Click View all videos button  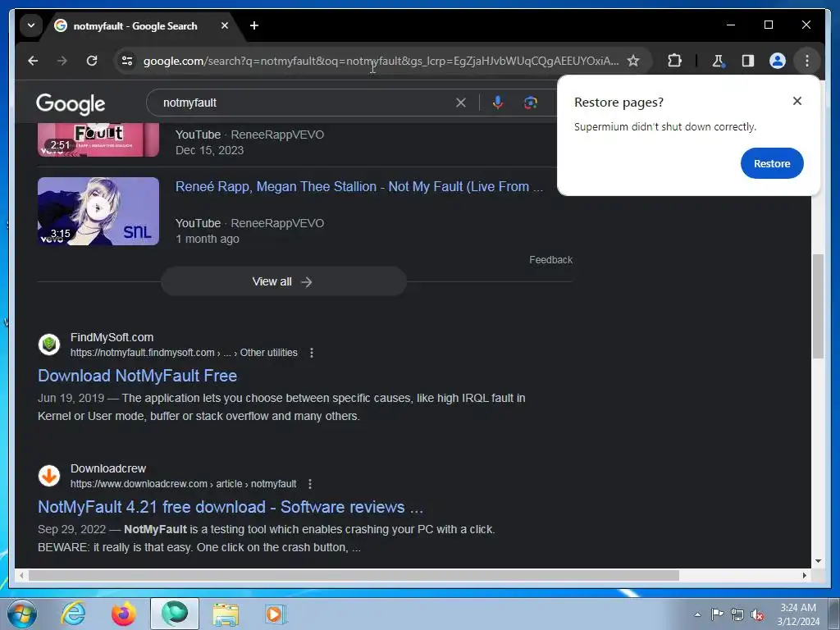coord(283,281)
